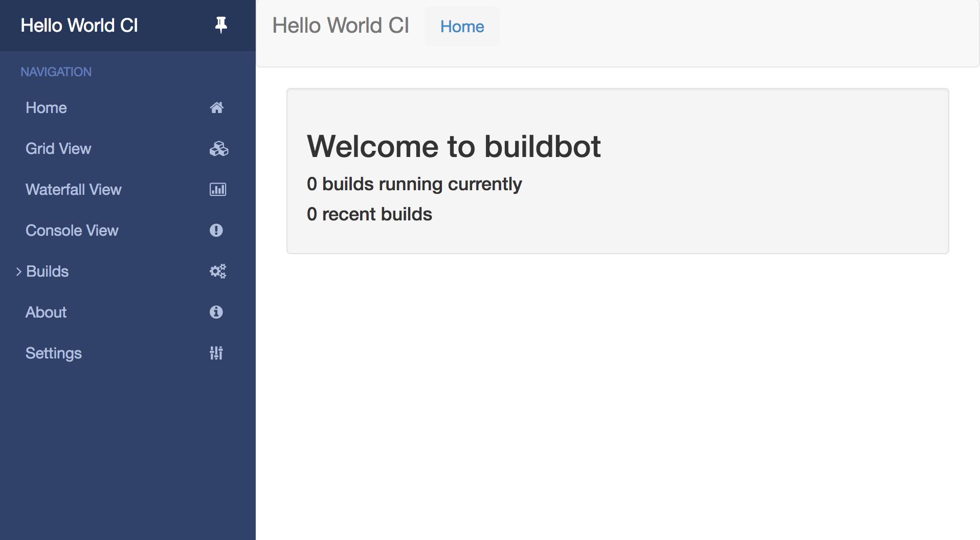Open the Waterfall View page
Screen dimensions: 980x540
point(73,189)
